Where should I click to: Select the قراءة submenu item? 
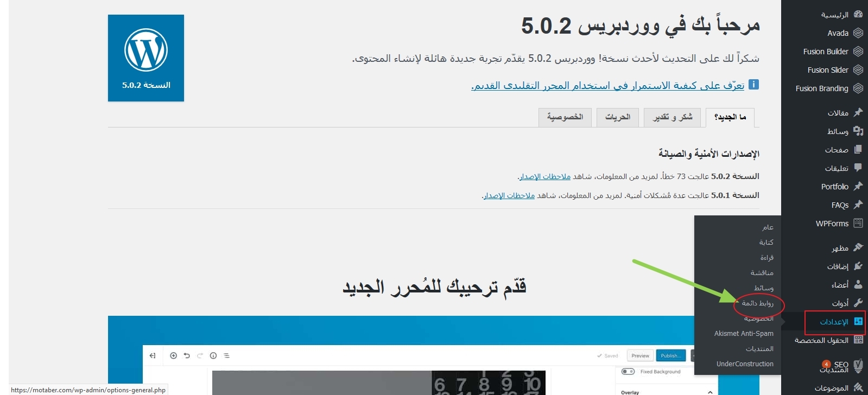tap(767, 258)
